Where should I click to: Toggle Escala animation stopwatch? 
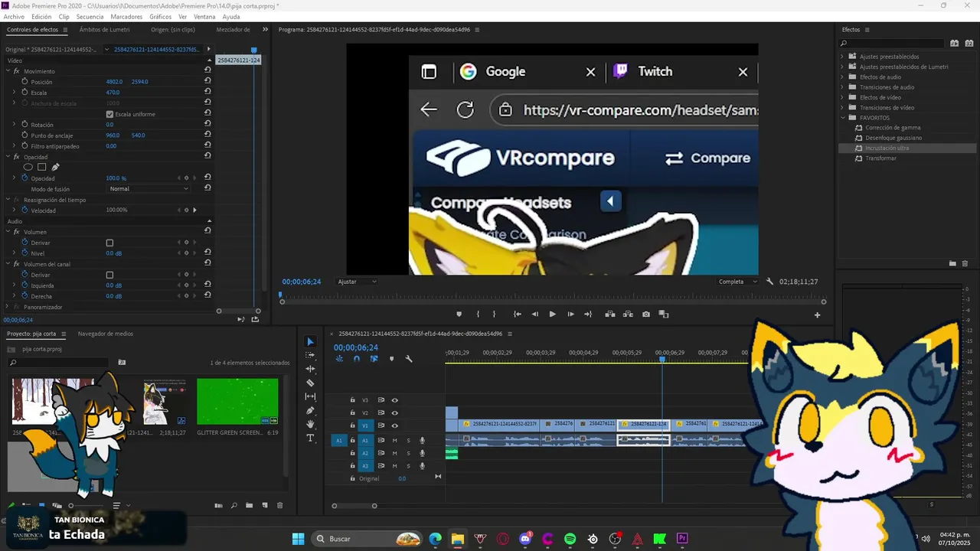(24, 92)
